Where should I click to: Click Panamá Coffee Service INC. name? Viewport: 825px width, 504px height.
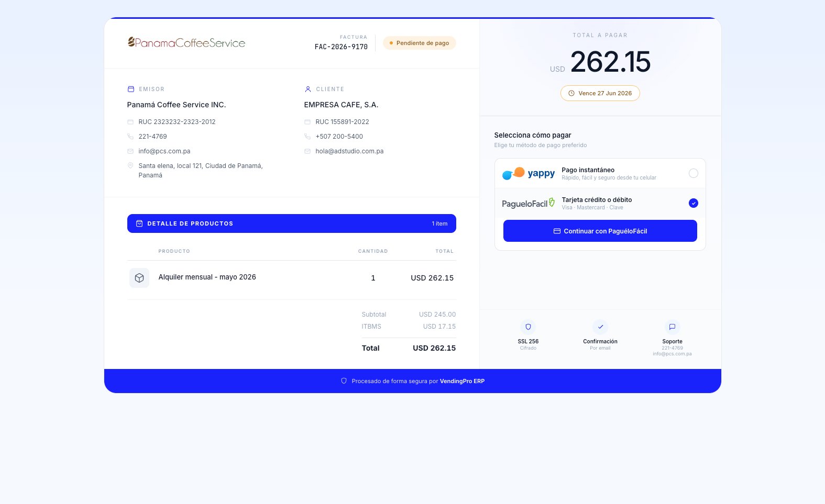[x=177, y=105]
